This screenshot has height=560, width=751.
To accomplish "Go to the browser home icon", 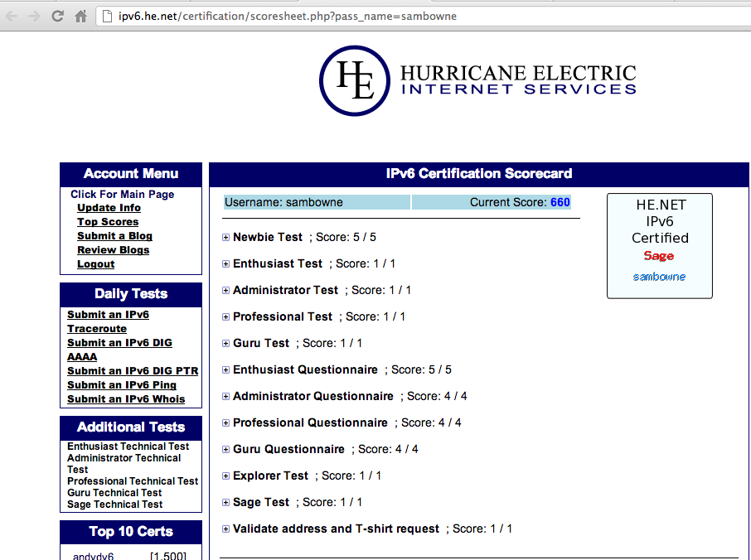I will coord(81,17).
